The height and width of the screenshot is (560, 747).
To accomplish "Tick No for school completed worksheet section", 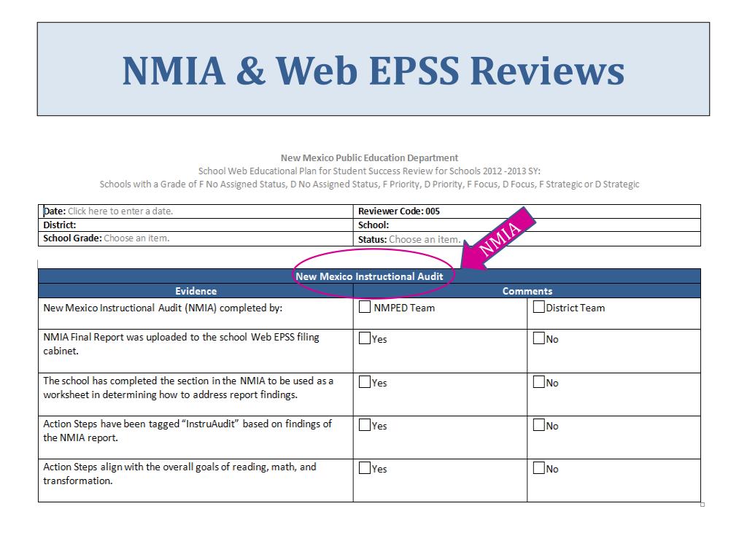I will click(539, 382).
